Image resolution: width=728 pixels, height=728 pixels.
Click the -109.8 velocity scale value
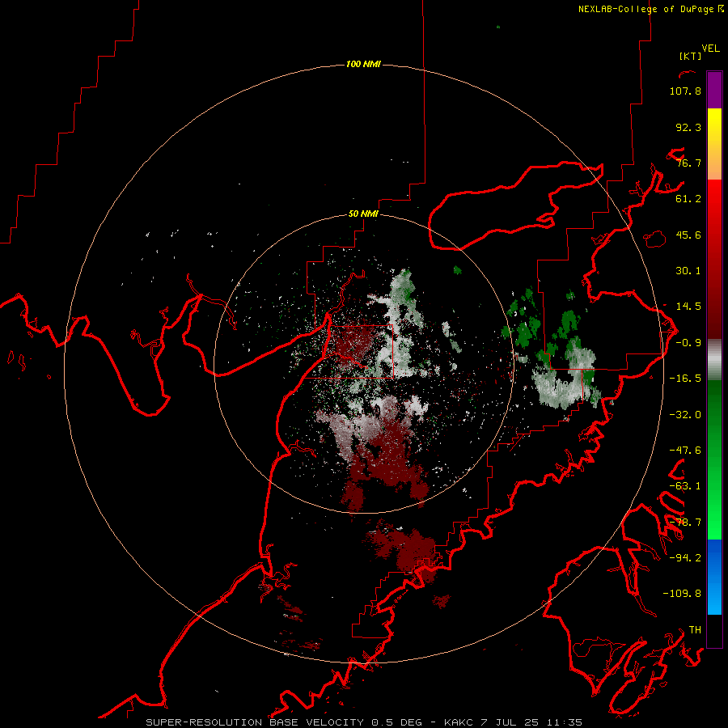click(682, 594)
